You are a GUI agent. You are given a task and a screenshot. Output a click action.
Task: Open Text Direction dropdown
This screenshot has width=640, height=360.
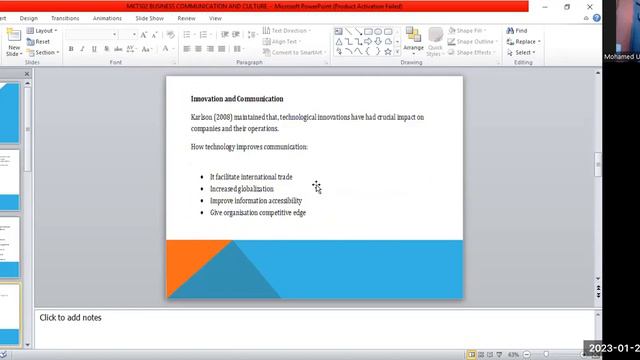point(287,31)
